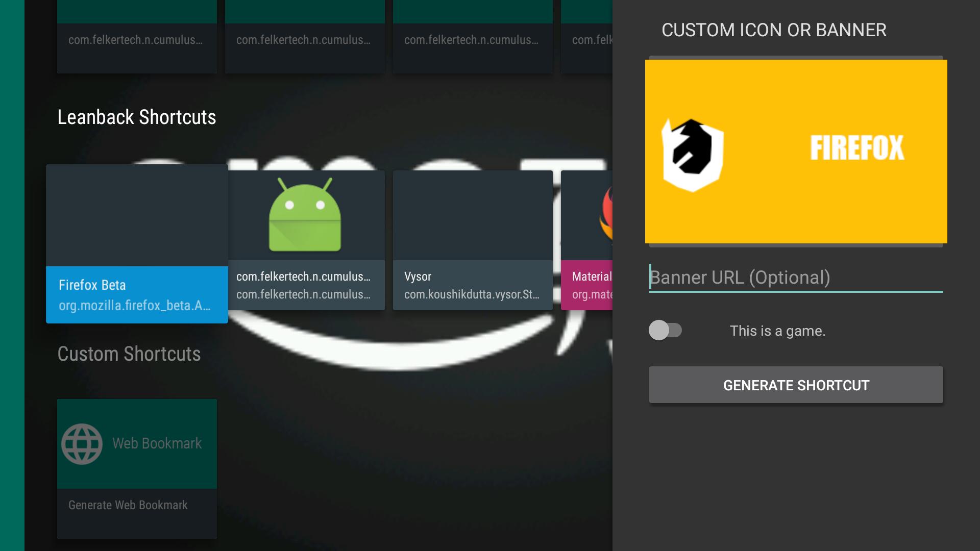Click the Custom Icon or Banner heading

click(773, 30)
